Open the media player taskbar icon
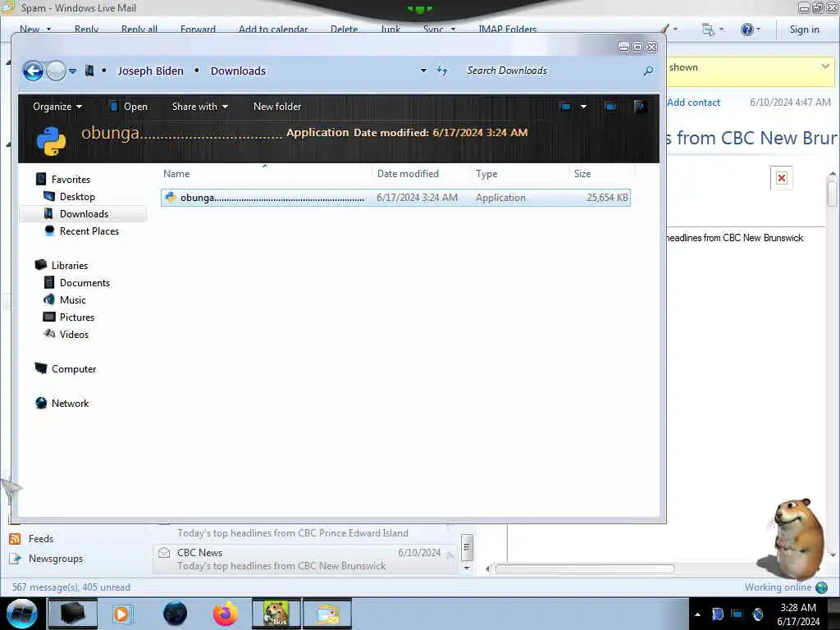 (121, 614)
